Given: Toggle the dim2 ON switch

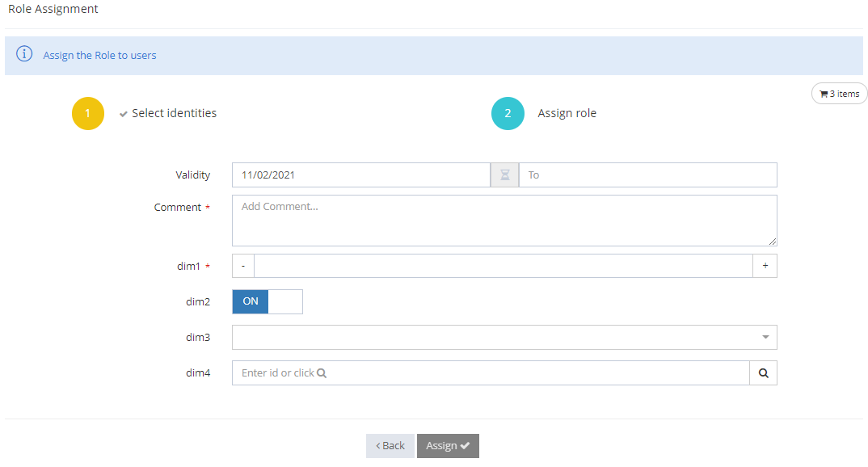Looking at the screenshot, I should [268, 301].
